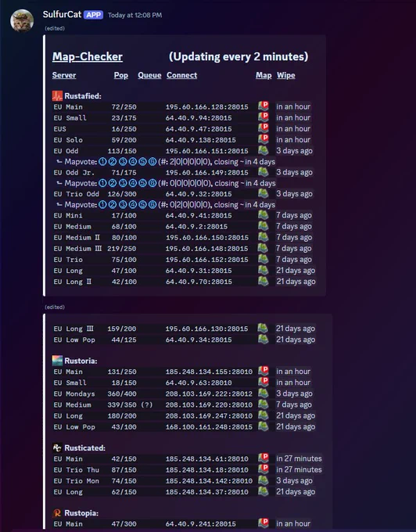Click the Rustoria logo icon
Screen dimensions: 416x532
coord(57,361)
